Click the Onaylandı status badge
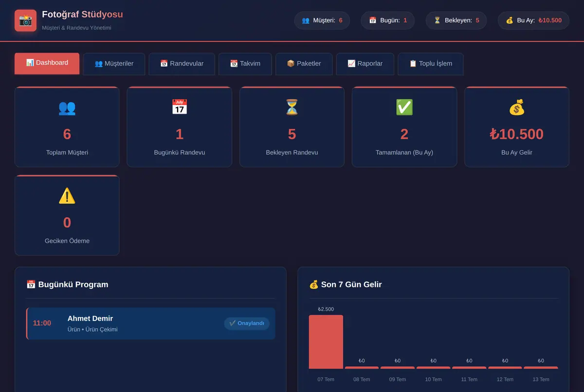The width and height of the screenshot is (584, 392). click(247, 323)
